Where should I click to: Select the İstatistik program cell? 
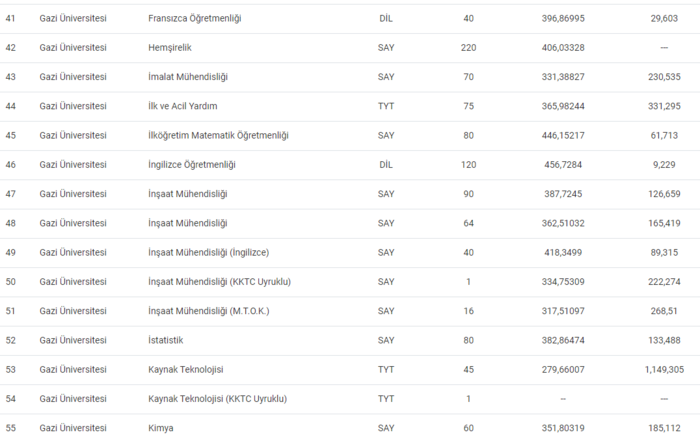point(167,341)
